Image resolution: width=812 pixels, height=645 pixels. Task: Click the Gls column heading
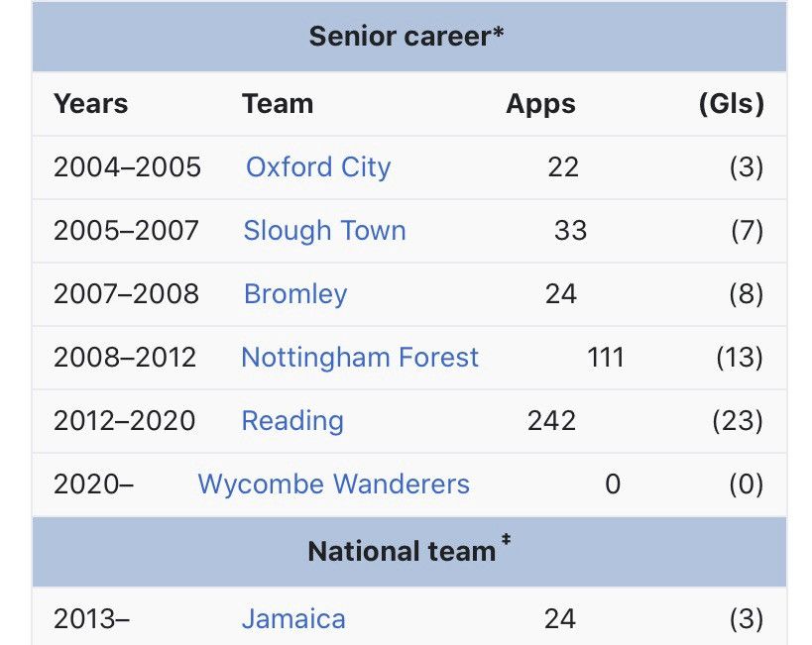pyautogui.click(x=732, y=103)
